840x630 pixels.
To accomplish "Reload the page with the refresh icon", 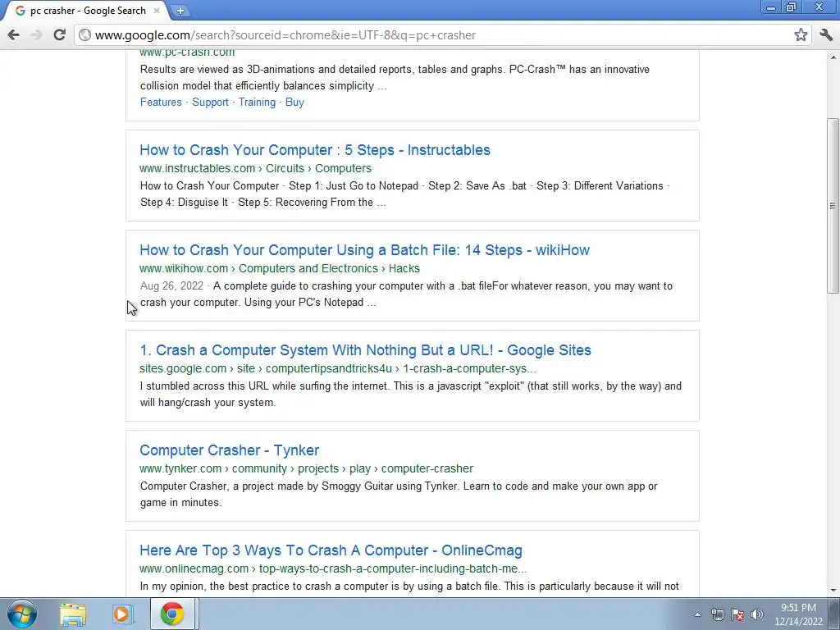I will tap(59, 35).
